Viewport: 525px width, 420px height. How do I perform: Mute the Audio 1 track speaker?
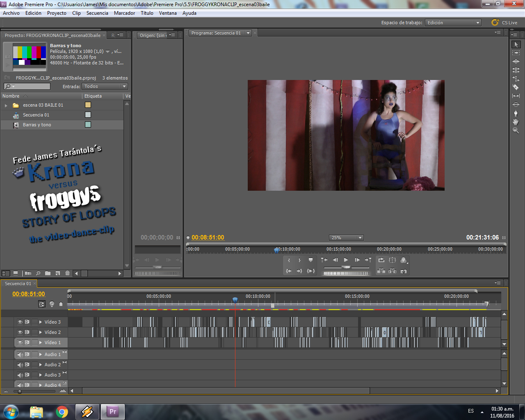20,354
